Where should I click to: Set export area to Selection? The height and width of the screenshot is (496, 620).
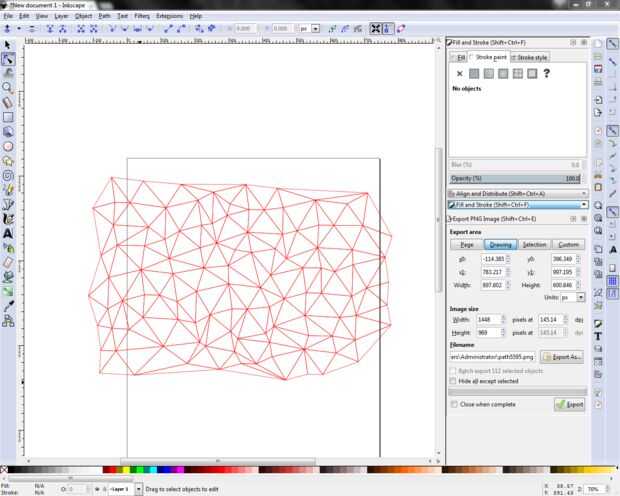534,245
